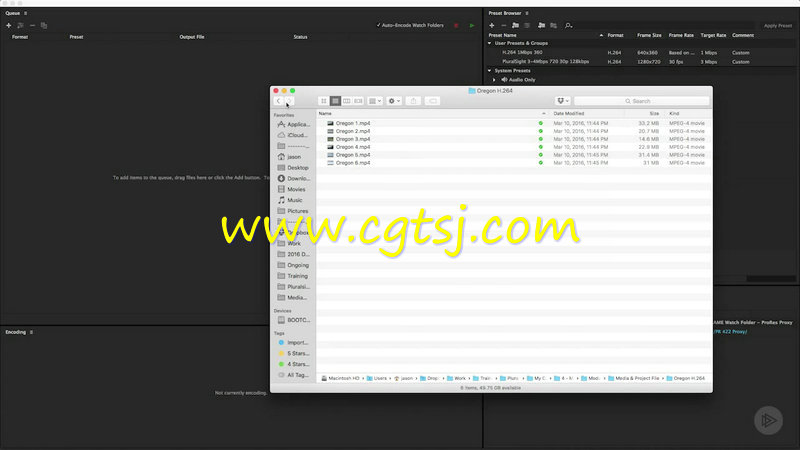Click the Finder Search field
800x450 pixels.
641,101
